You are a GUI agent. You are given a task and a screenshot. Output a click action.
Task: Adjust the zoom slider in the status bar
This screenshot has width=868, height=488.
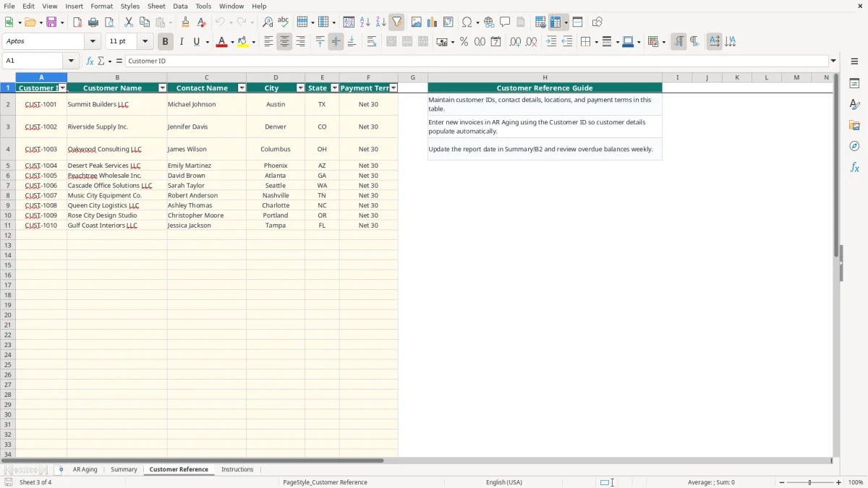point(810,482)
